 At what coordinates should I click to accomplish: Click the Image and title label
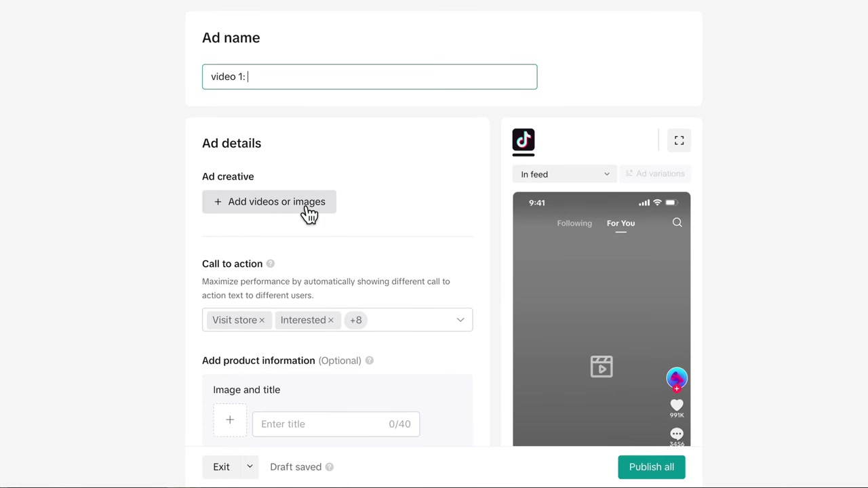coord(247,390)
